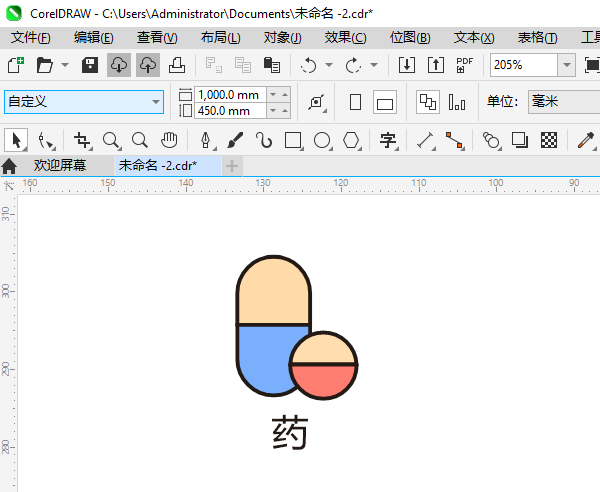Open the 编辑(E) menu

tap(93, 37)
